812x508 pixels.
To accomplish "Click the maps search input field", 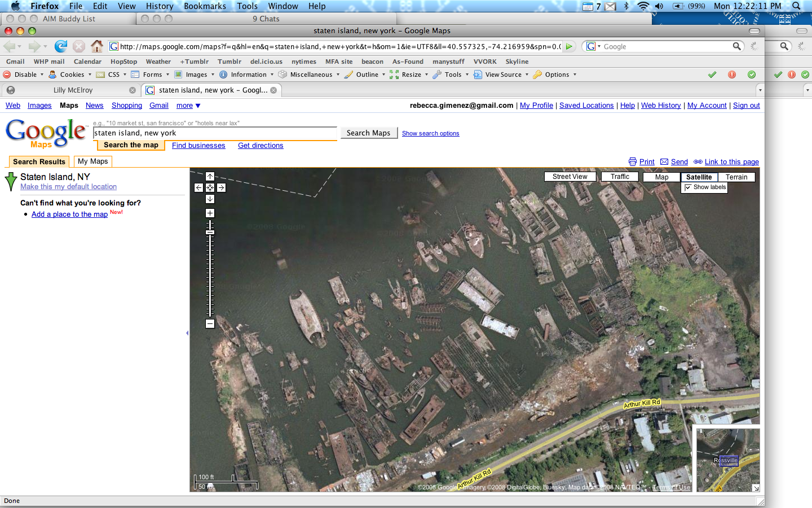I will pyautogui.click(x=215, y=133).
